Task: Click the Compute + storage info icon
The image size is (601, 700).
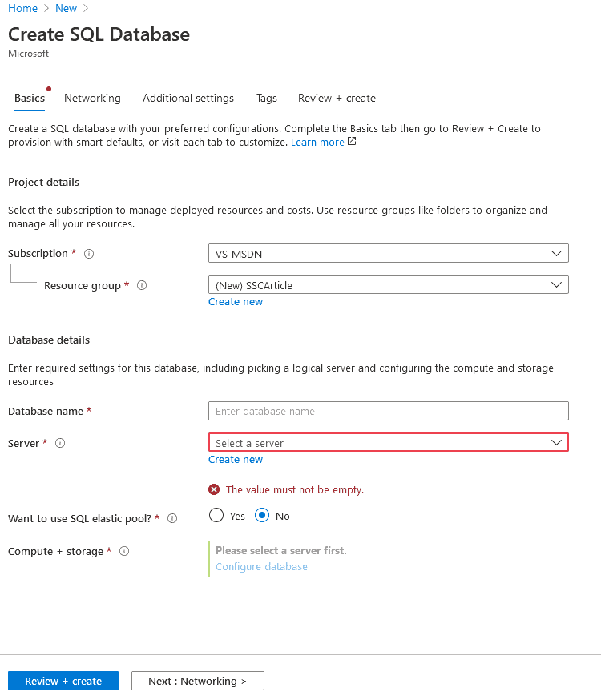Action: click(x=124, y=552)
